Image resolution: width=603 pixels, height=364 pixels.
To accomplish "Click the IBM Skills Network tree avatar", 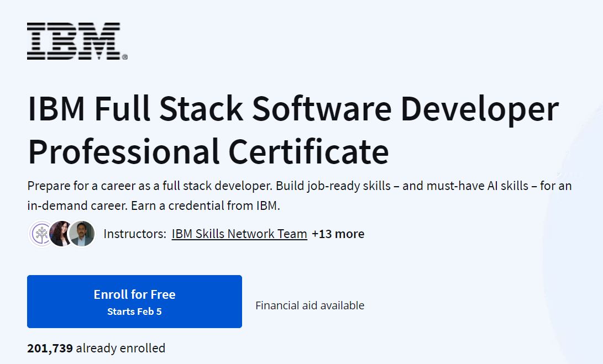I will (x=41, y=233).
